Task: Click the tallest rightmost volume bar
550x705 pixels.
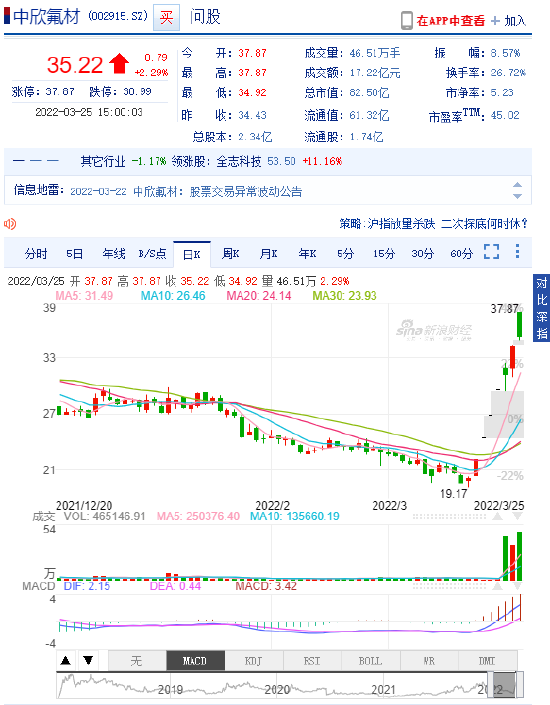Action: click(519, 557)
